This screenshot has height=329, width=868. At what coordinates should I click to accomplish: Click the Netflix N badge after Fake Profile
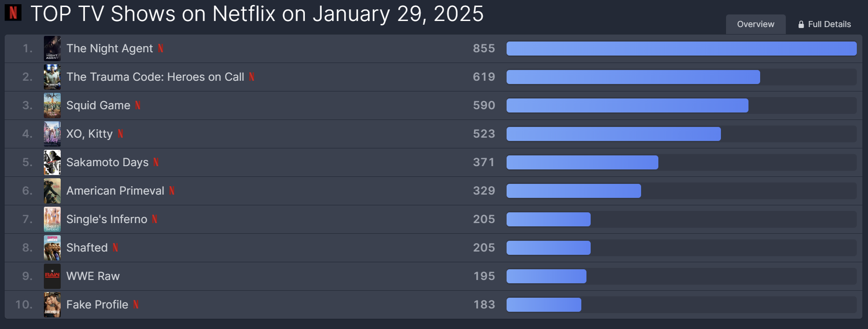[x=136, y=304]
